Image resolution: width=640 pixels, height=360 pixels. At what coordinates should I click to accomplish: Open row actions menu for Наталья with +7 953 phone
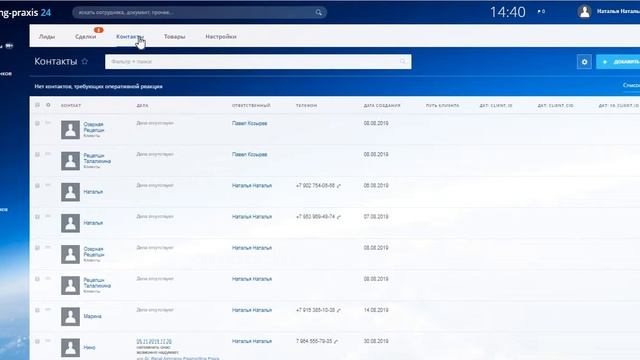[48, 216]
